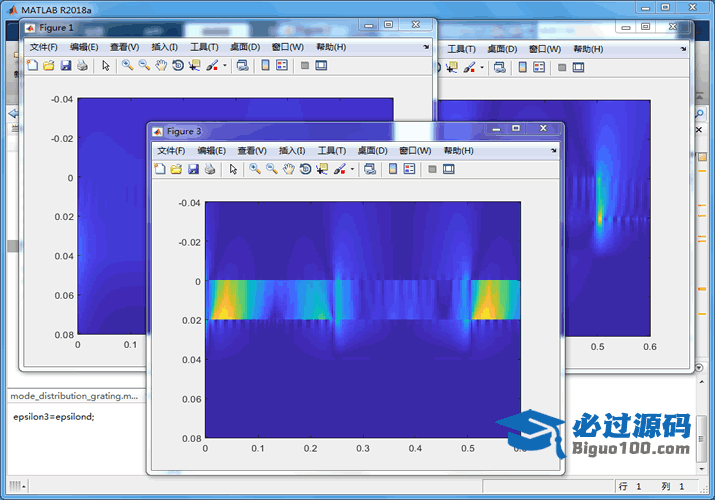Screen dimensions: 715x500
Task: Click Print icon in Figure 1 toolbar
Action: tap(82, 66)
